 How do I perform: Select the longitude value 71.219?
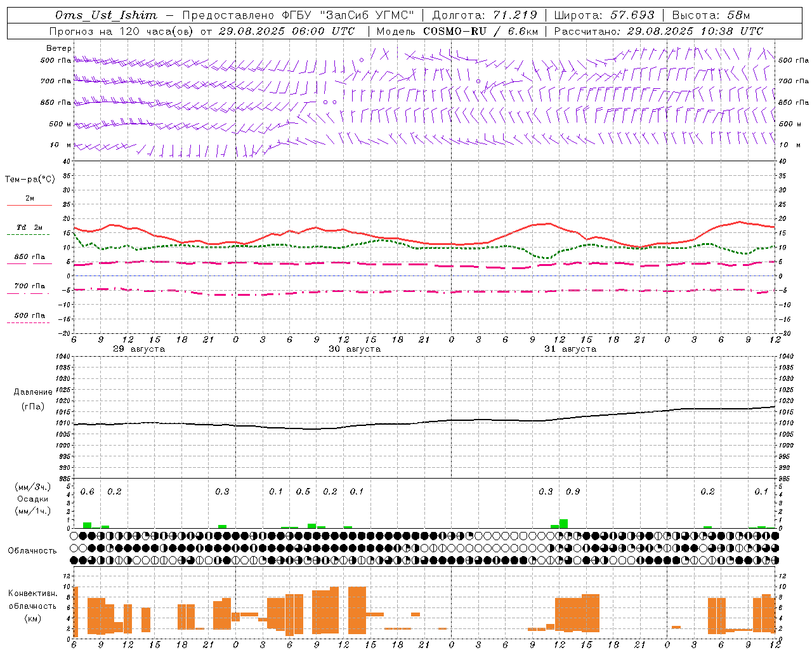tap(515, 15)
